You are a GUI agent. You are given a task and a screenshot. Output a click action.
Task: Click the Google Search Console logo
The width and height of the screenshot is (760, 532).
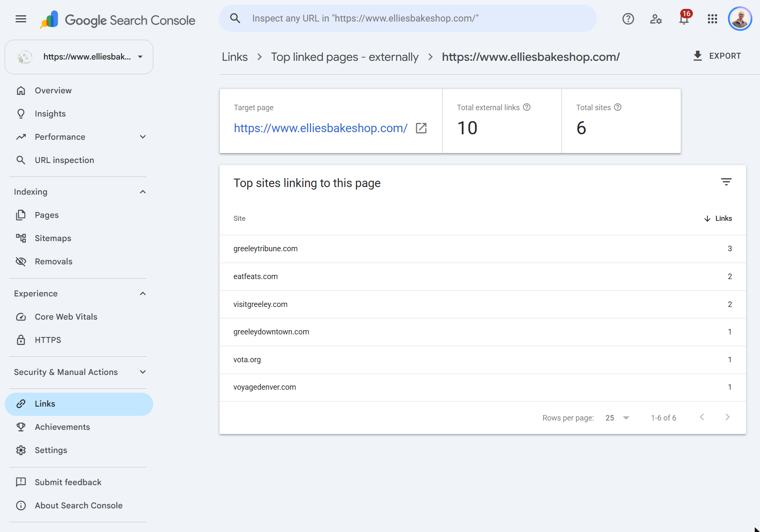pos(118,20)
